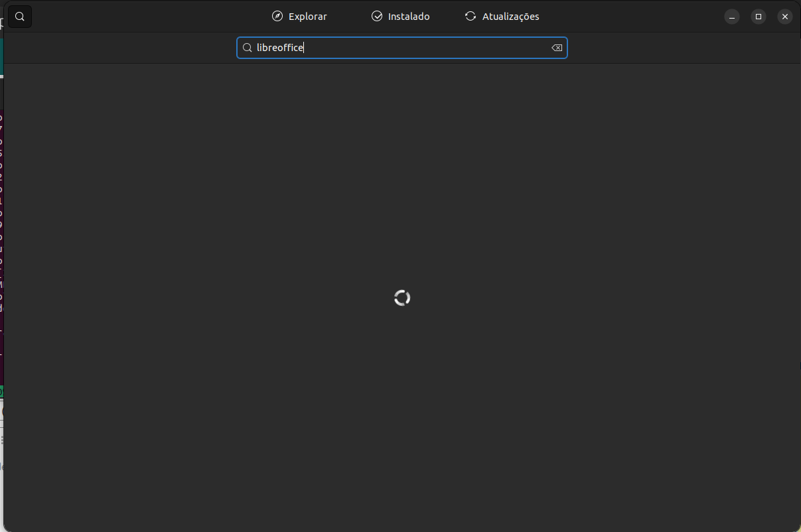Click the empty header bar area right of Atualizações

pyautogui.click(x=630, y=17)
